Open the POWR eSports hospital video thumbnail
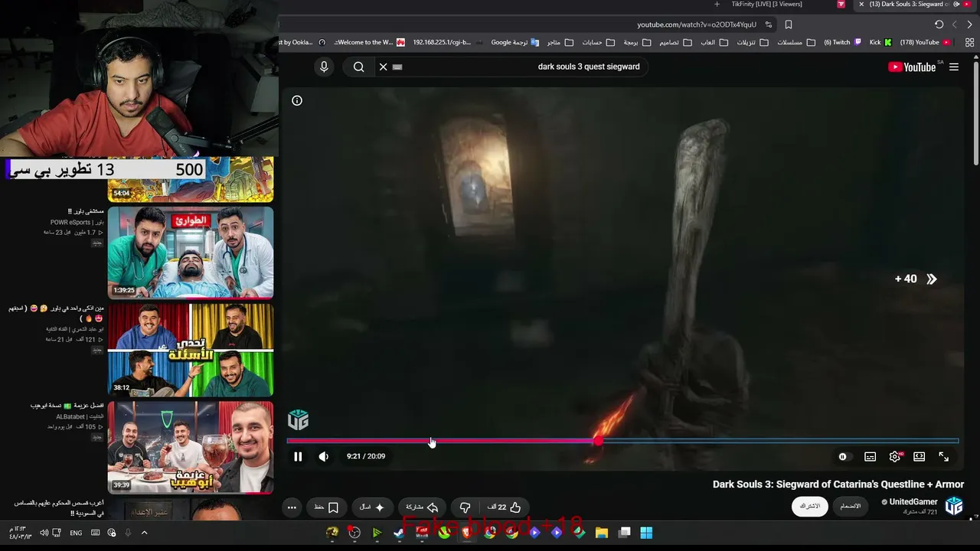 click(x=191, y=253)
